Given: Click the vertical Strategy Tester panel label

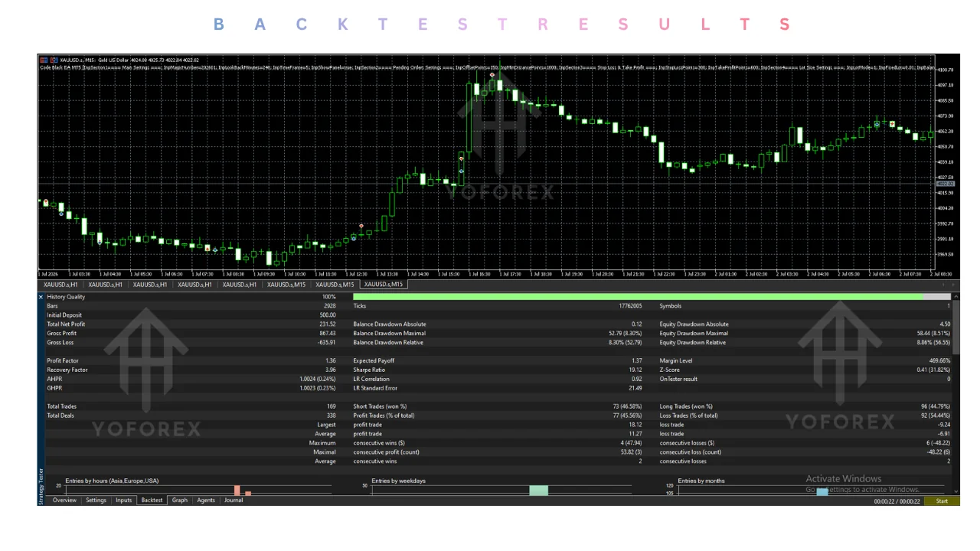Looking at the screenshot, I should coord(41,487).
